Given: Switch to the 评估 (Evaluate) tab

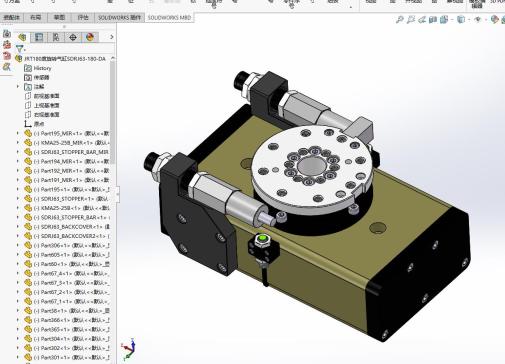Looking at the screenshot, I should coord(83,17).
